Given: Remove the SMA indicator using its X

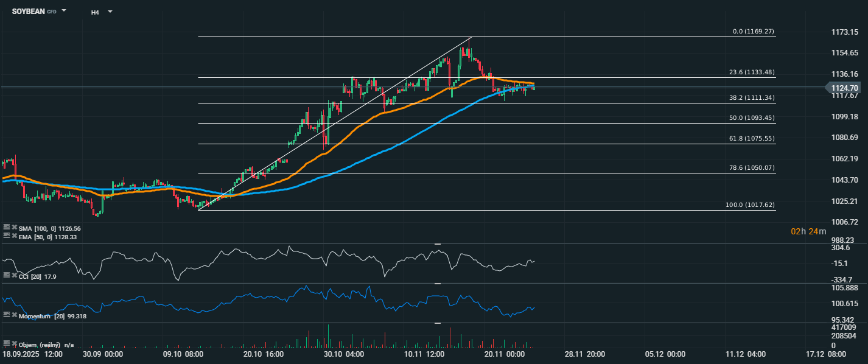Looking at the screenshot, I should click(x=13, y=227).
